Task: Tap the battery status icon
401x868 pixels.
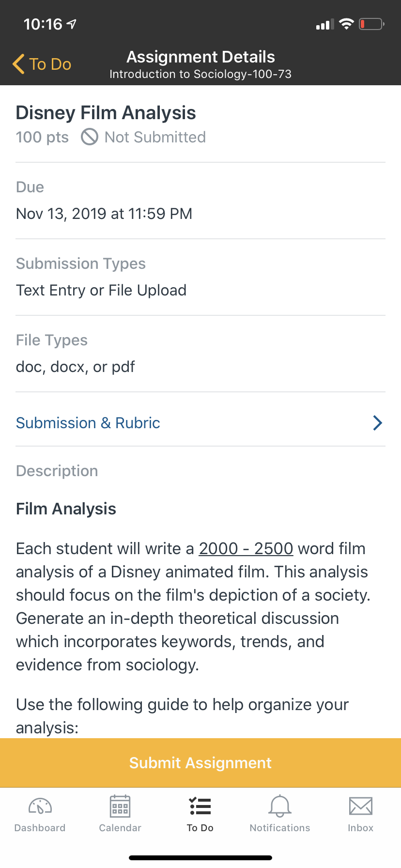Action: pyautogui.click(x=371, y=24)
